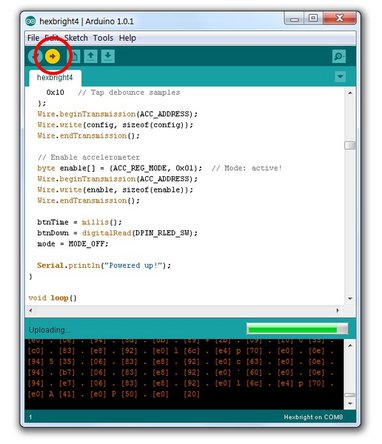Create a new sketch with New icon
The width and height of the screenshot is (382, 444).
click(75, 56)
